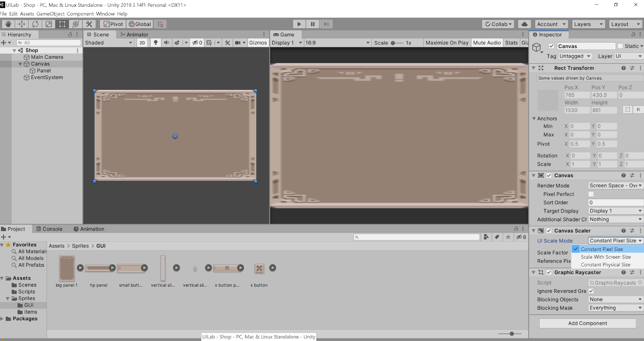Toggle 2D scene view mode
The image size is (644, 341).
point(142,43)
